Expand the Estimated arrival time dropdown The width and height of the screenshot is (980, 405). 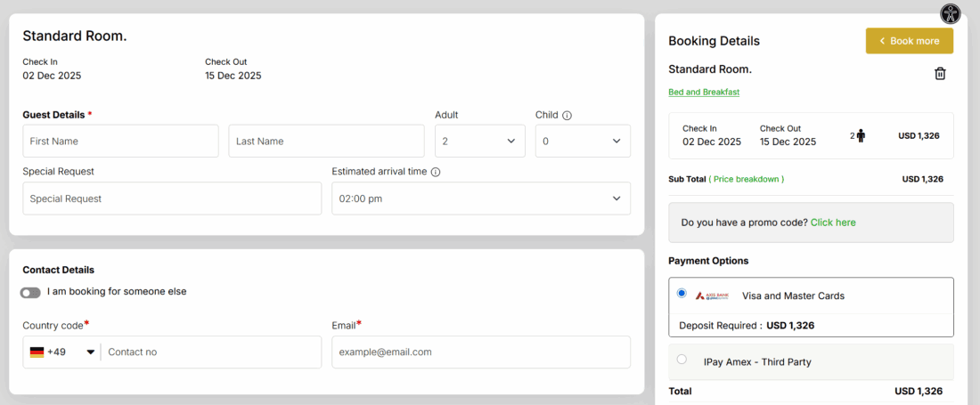click(x=480, y=198)
